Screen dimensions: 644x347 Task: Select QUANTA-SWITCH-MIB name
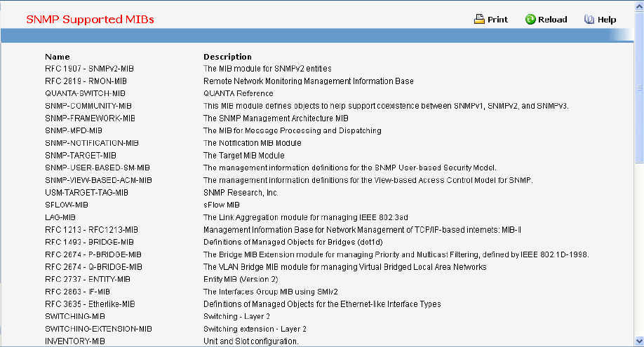tap(85, 93)
